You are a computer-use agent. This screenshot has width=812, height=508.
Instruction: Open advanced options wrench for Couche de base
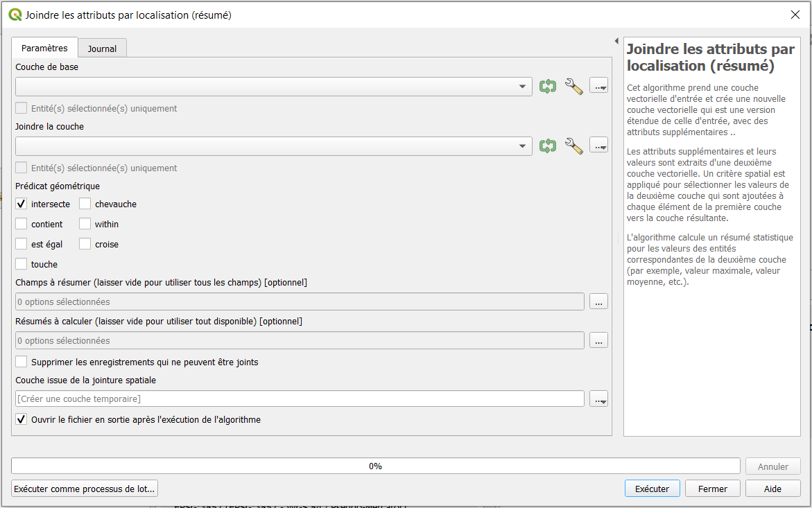pos(573,86)
